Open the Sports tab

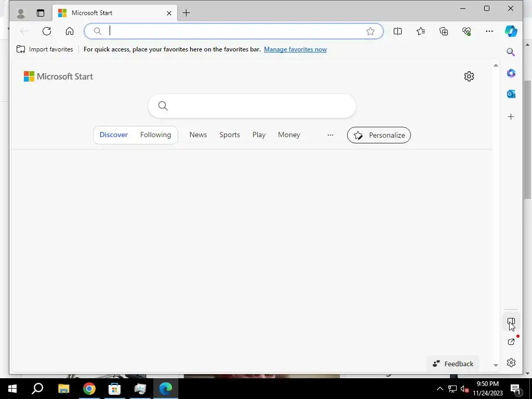point(230,135)
